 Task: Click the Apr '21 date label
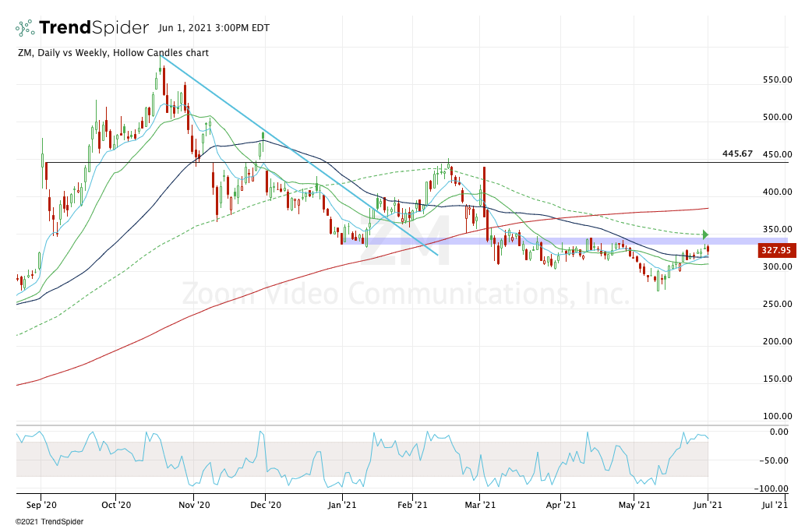coord(561,505)
